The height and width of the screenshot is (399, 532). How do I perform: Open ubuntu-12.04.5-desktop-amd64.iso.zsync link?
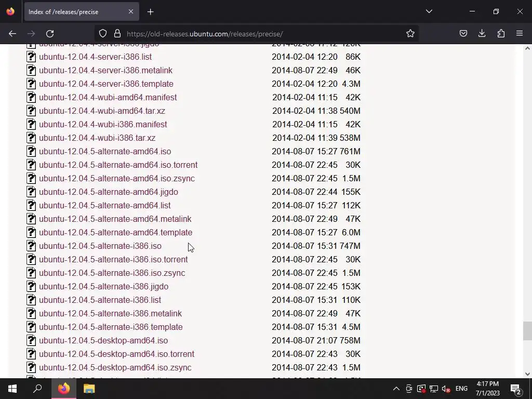(x=115, y=368)
